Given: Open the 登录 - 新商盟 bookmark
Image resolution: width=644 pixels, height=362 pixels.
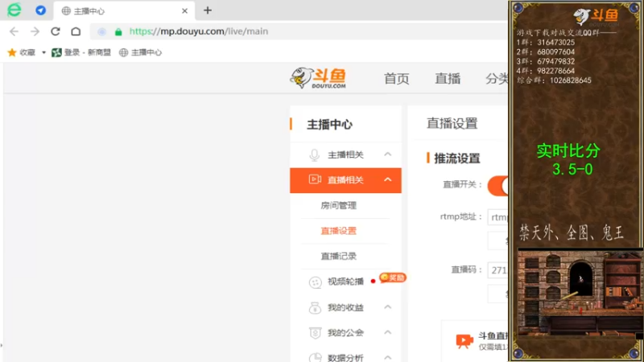Looking at the screenshot, I should tap(81, 52).
